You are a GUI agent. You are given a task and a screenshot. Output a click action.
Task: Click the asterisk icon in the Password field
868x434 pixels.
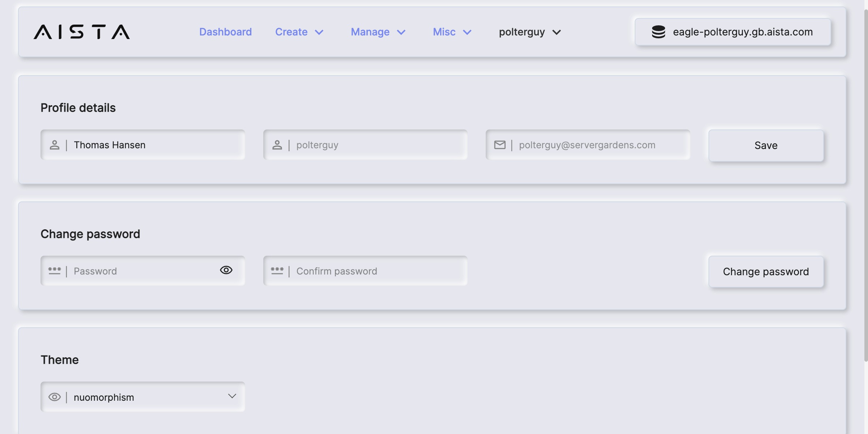click(x=55, y=271)
